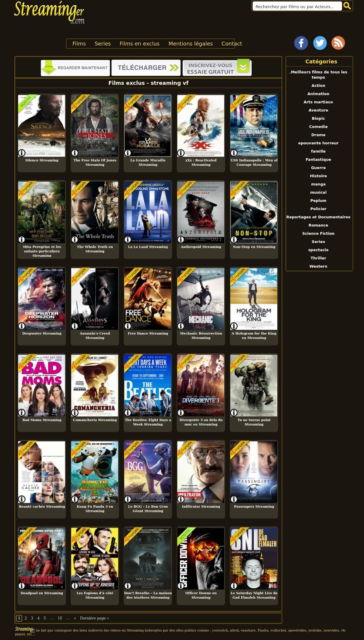
Task: Open info icon on Free Dance poster
Action: coord(128,326)
